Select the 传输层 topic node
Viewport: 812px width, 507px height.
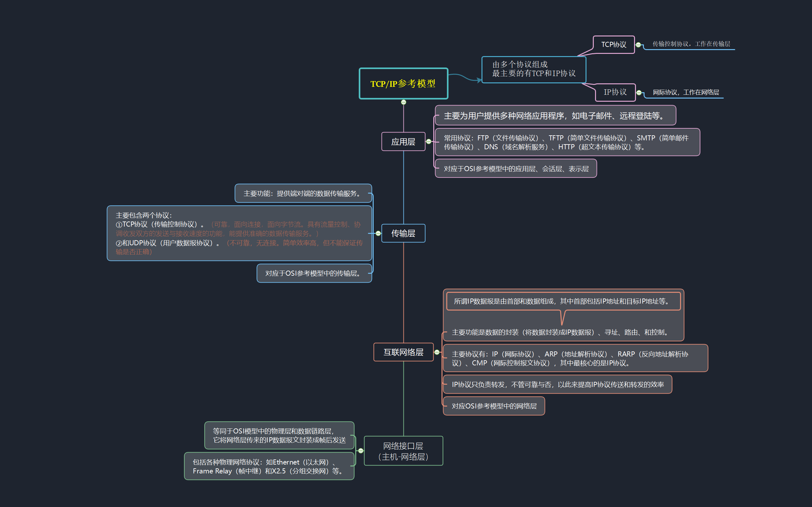point(403,234)
